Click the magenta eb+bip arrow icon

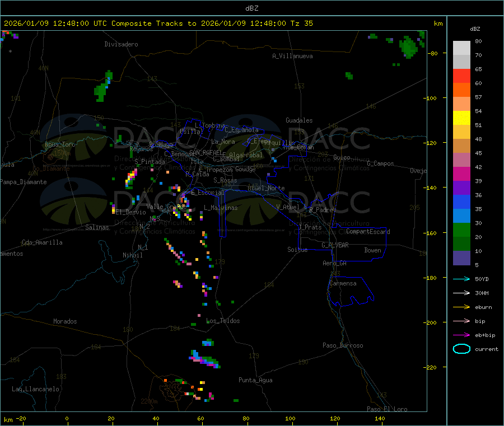point(461,335)
